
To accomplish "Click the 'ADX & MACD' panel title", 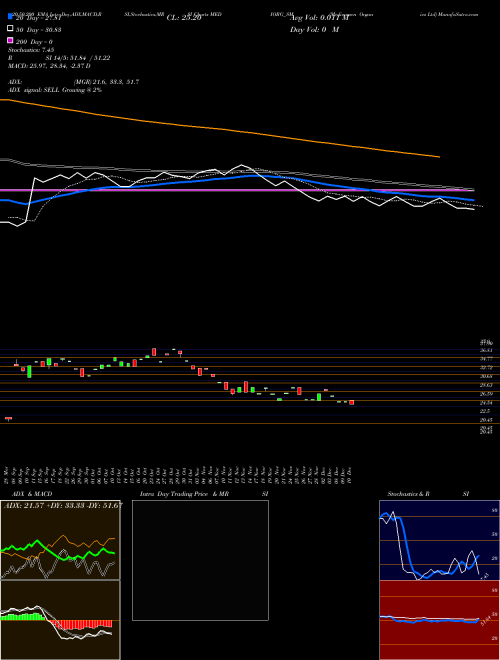I will tap(32, 494).
